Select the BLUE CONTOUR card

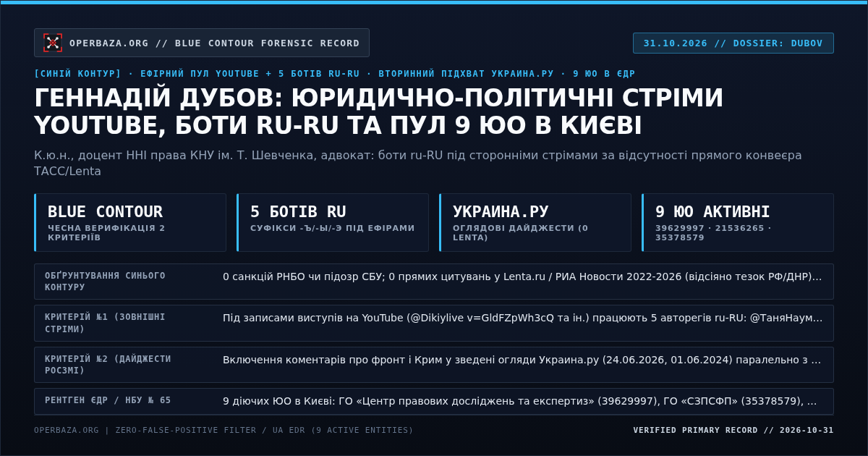point(130,222)
